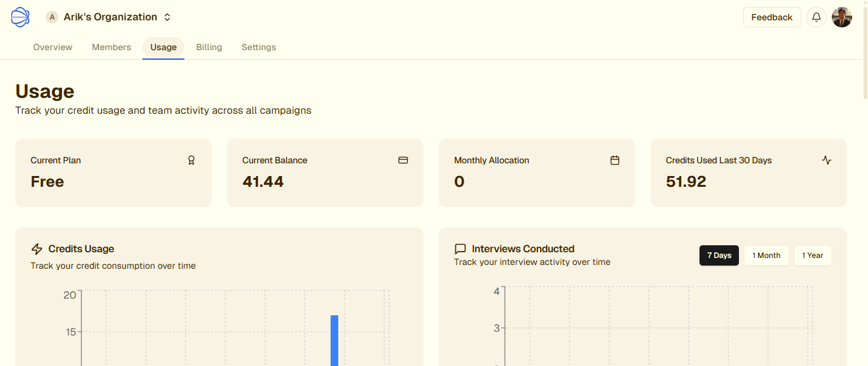Switch chart range to 1 Year
The image size is (868, 366).
[x=813, y=255]
